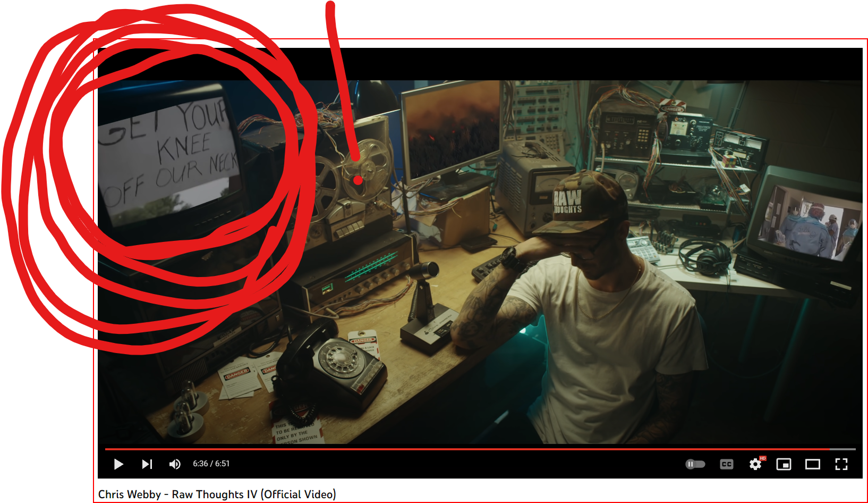Enter fullscreen mode
The image size is (868, 503).
pos(841,464)
